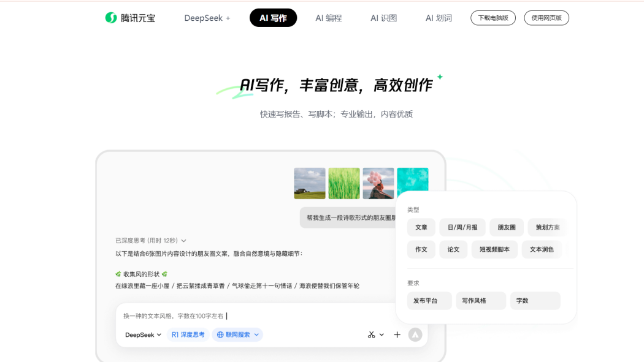The width and height of the screenshot is (644, 362).
Task: Open the turquoise water thumbnail
Action: [x=413, y=180]
